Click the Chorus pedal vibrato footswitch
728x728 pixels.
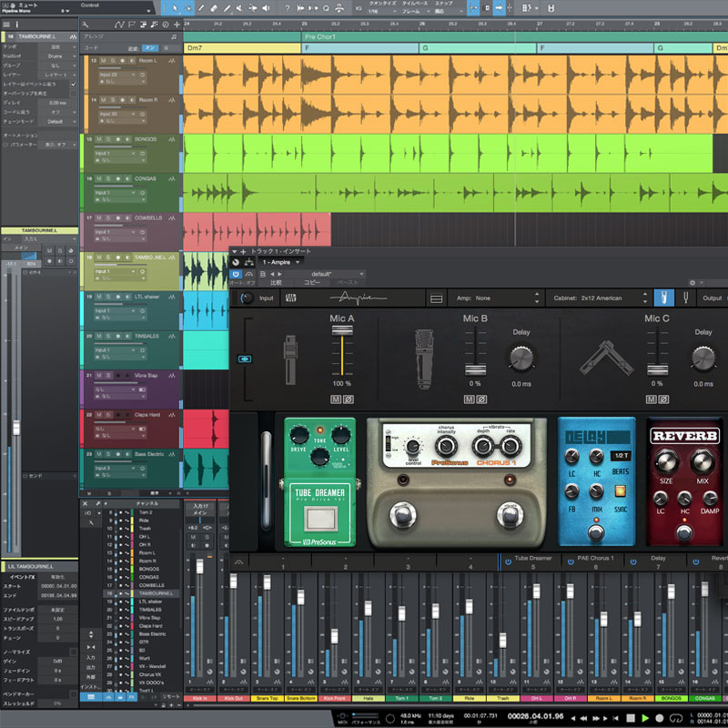coord(510,514)
